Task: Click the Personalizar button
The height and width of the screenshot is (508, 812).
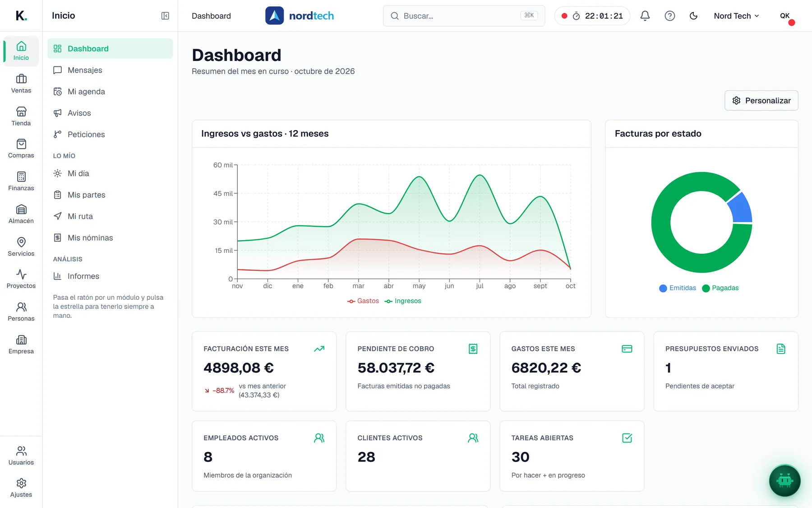Action: coord(761,101)
